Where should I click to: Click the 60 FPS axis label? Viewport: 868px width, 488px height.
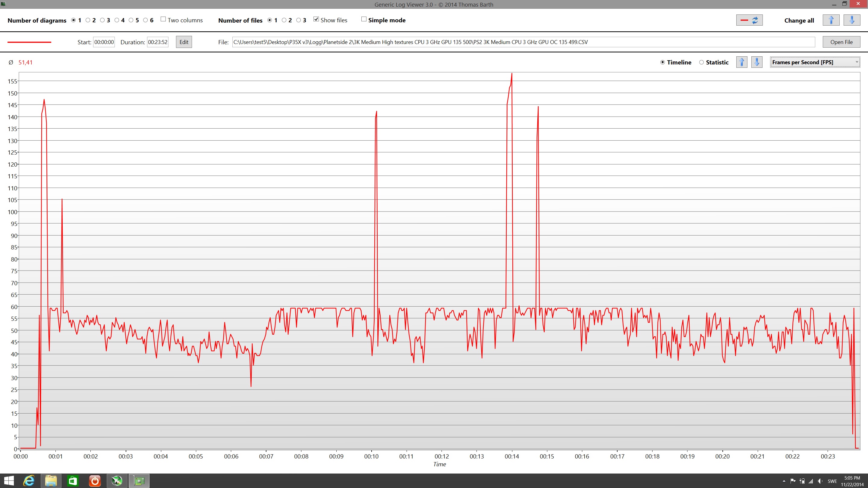14,307
